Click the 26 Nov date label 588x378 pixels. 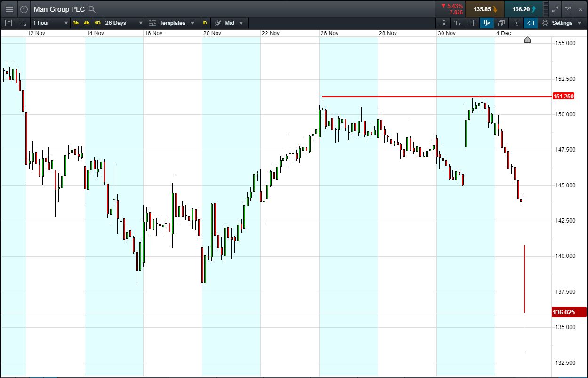(x=330, y=33)
